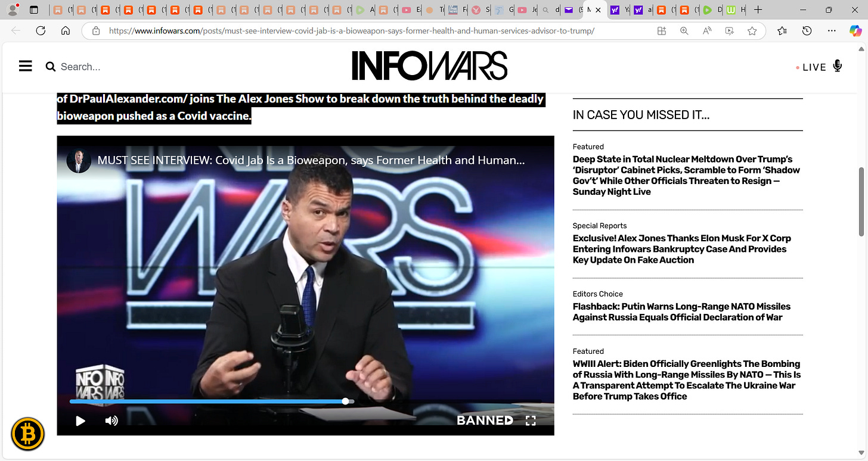The width and height of the screenshot is (868, 461).
Task: Open the Infowars hamburger menu
Action: coord(25,66)
